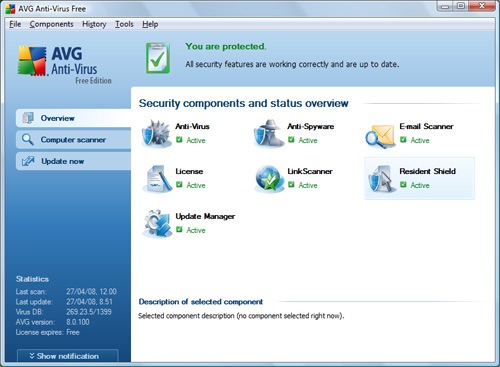The height and width of the screenshot is (367, 500).
Task: Click the protected status checkmark icon
Action: [x=158, y=58]
